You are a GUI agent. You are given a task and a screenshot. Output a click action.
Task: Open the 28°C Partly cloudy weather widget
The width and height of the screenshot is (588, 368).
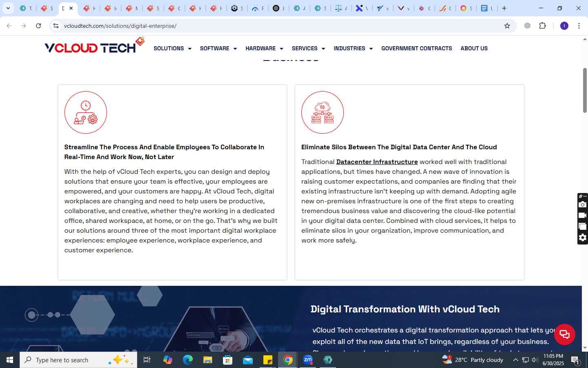coord(473,360)
